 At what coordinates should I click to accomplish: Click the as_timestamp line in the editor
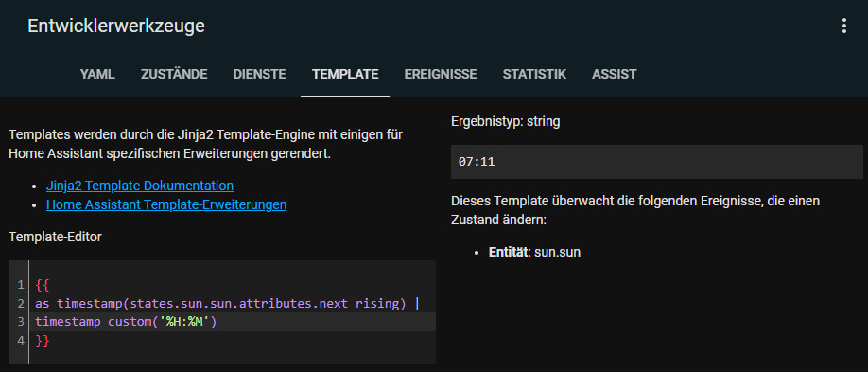click(x=228, y=304)
